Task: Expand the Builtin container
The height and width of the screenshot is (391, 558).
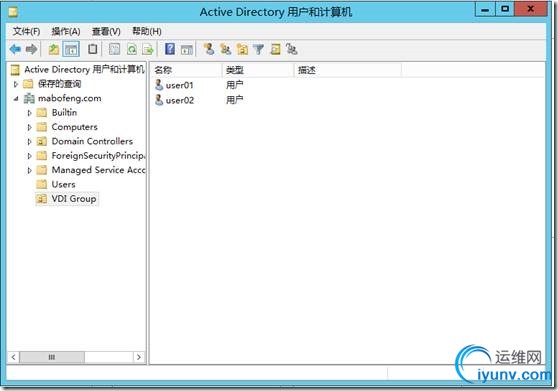Action: [x=30, y=113]
